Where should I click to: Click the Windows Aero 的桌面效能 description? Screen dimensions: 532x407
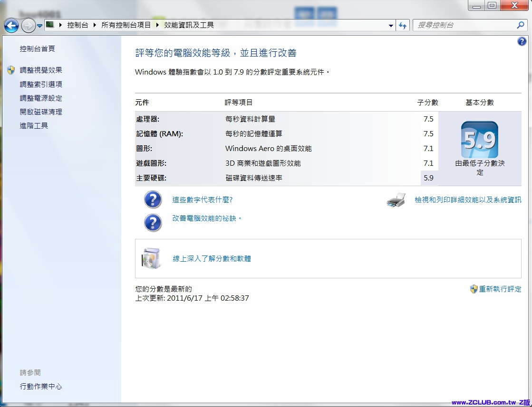(268, 149)
